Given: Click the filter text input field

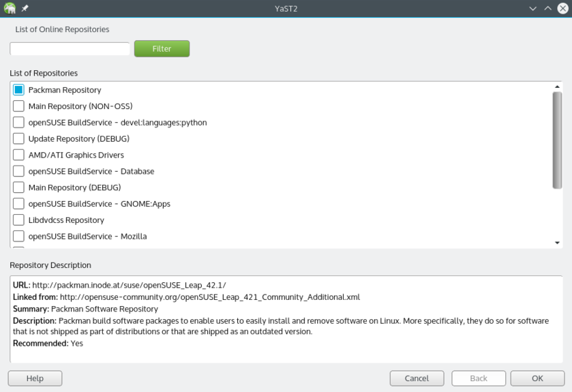Looking at the screenshot, I should coord(70,49).
